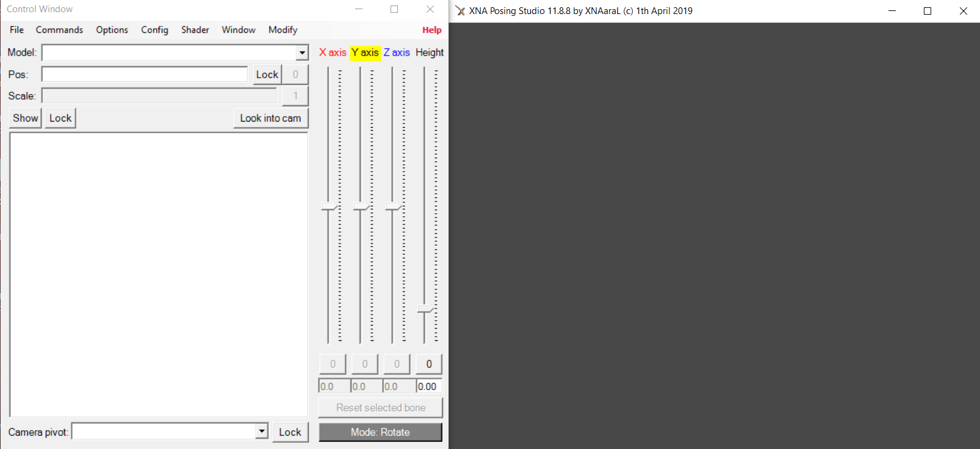Screen dimensions: 980x449
Task: Click the Show button
Action: point(26,118)
